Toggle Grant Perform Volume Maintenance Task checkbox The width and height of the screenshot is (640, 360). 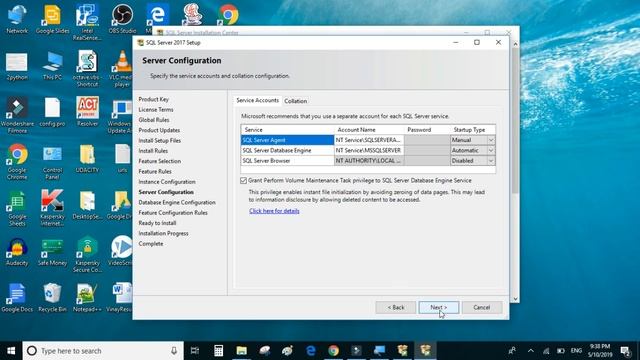[x=244, y=180]
